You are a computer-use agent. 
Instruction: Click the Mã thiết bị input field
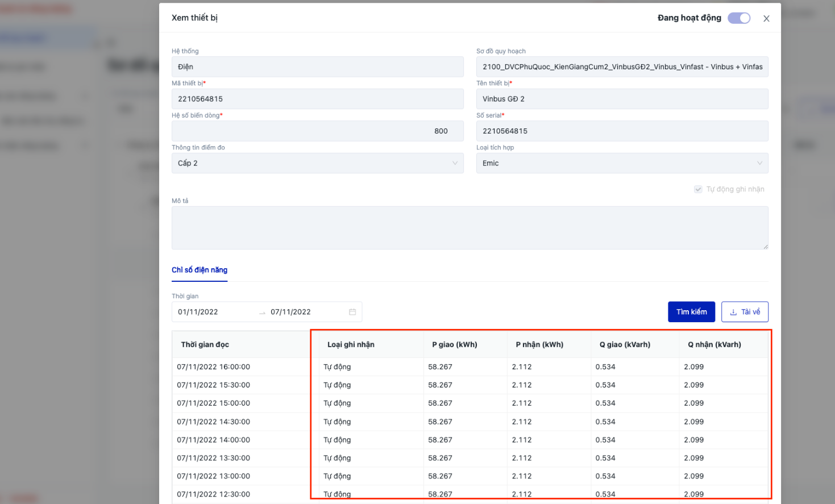click(x=317, y=99)
